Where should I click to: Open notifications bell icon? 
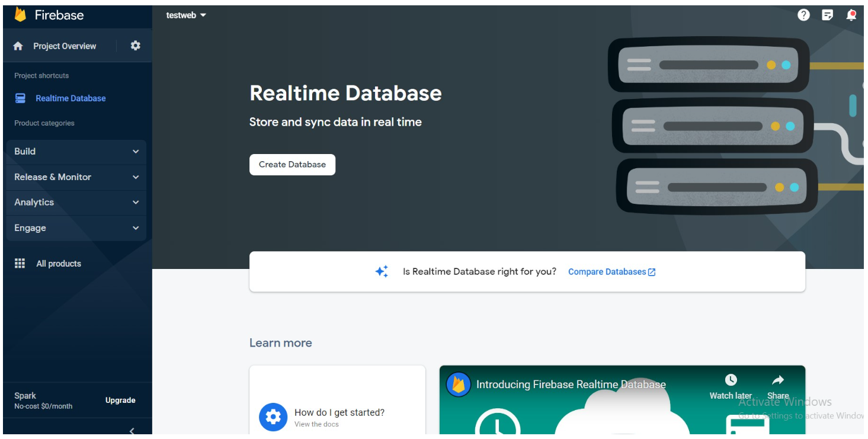pos(851,15)
